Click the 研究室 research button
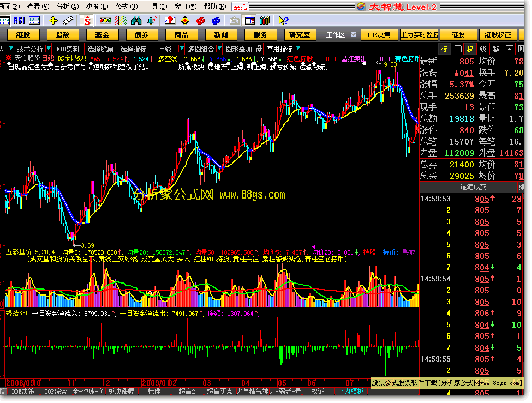This screenshot has width=532, height=403. coord(300,34)
